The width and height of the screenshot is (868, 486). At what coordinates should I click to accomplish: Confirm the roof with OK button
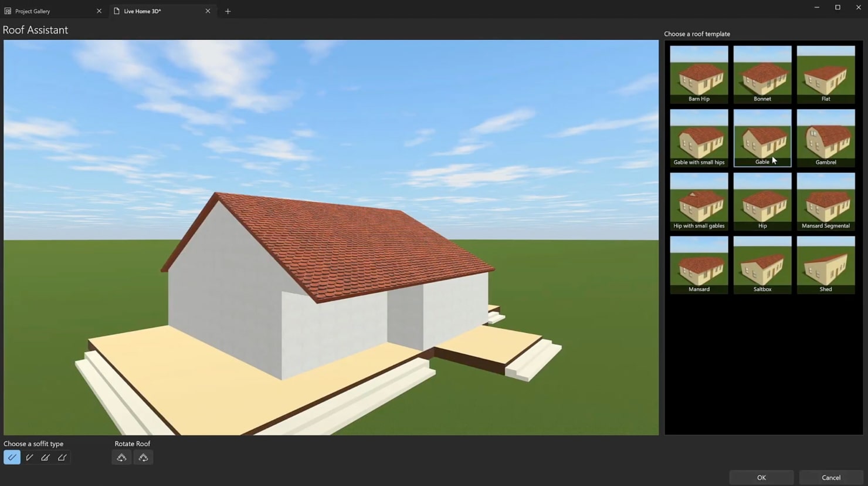pyautogui.click(x=761, y=477)
